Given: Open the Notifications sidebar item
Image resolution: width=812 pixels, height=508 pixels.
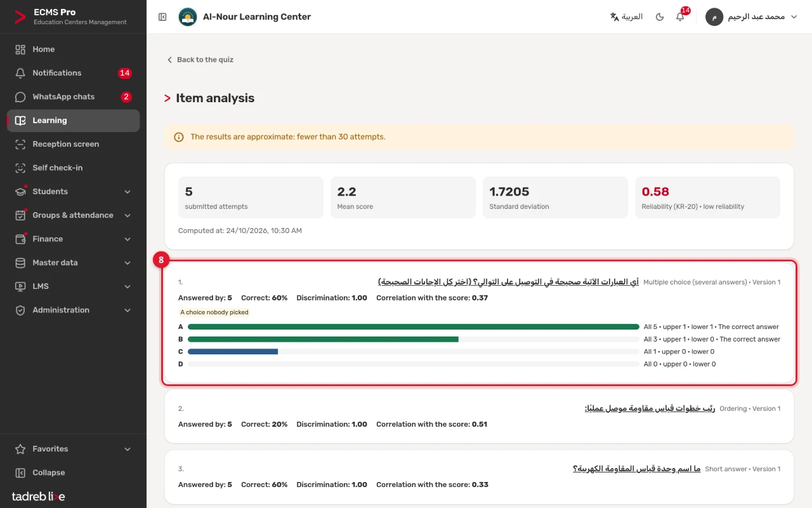Looking at the screenshot, I should pyautogui.click(x=73, y=73).
